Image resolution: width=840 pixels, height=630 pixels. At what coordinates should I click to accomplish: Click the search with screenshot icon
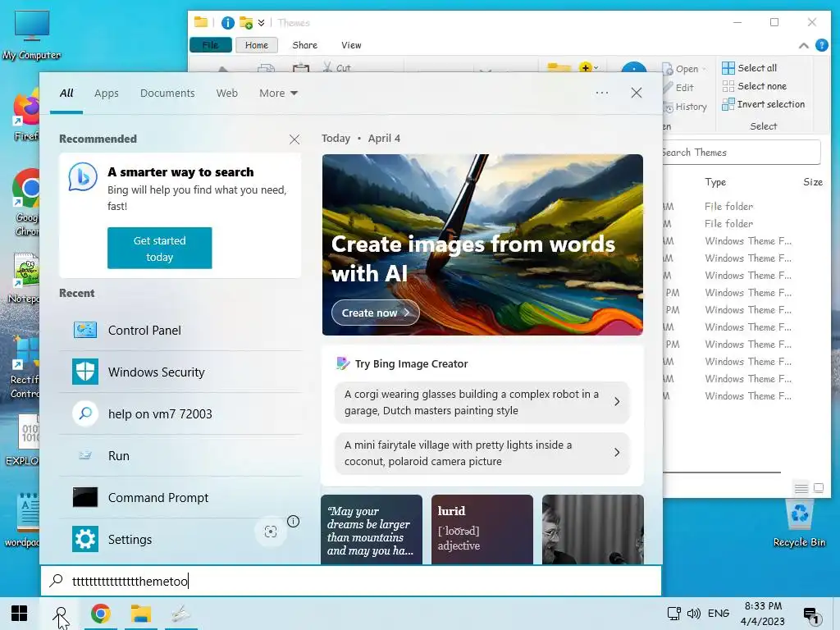(271, 532)
